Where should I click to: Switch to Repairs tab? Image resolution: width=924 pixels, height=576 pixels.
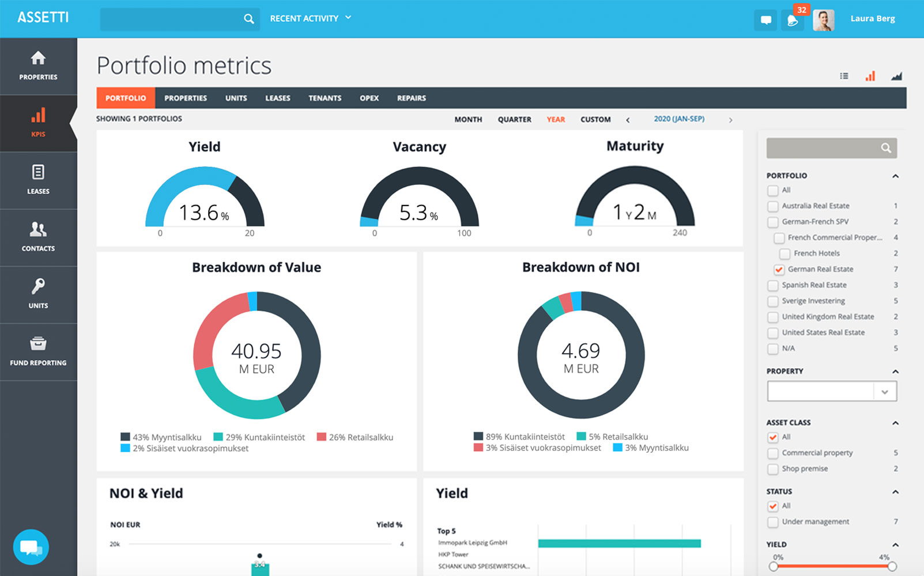[x=412, y=98]
